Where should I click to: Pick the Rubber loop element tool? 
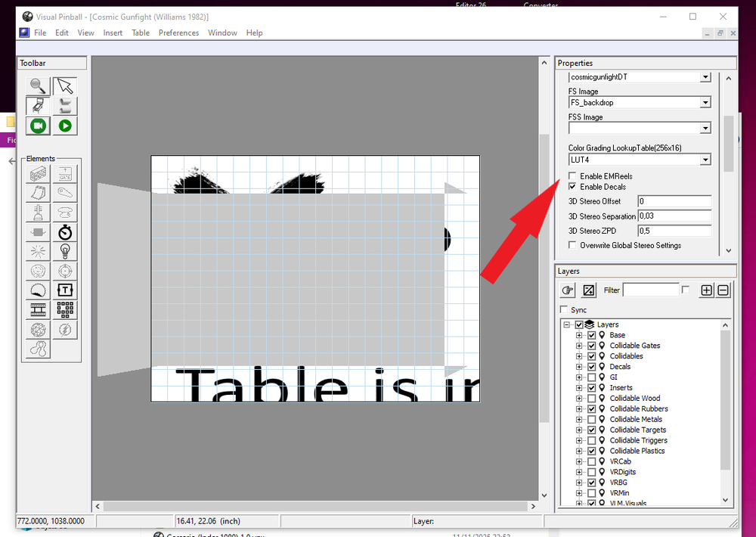[38, 349]
